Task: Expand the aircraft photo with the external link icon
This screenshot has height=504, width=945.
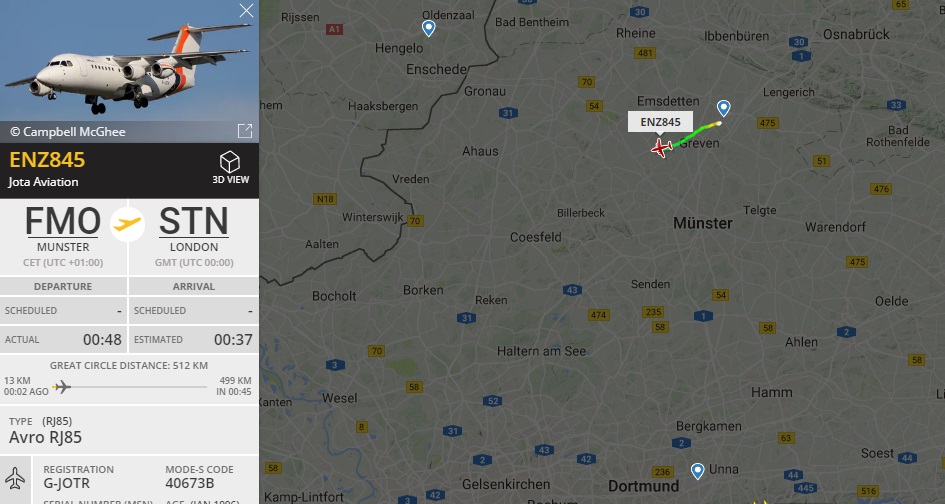Action: [245, 131]
